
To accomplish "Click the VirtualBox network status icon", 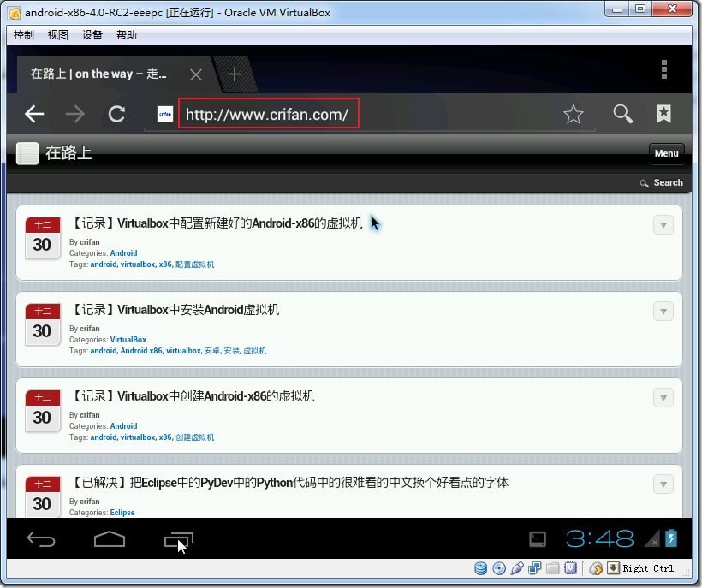I will click(x=534, y=568).
